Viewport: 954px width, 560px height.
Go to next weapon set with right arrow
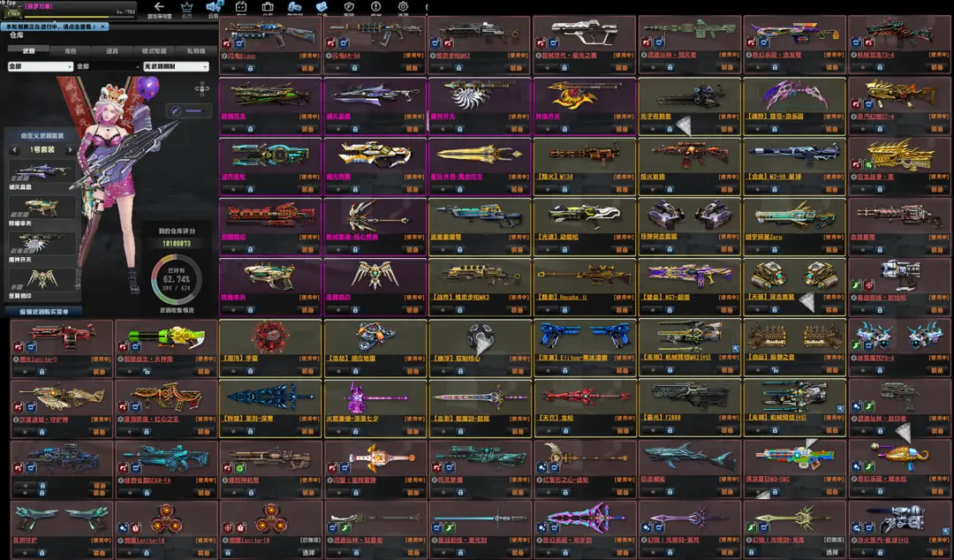coord(70,150)
